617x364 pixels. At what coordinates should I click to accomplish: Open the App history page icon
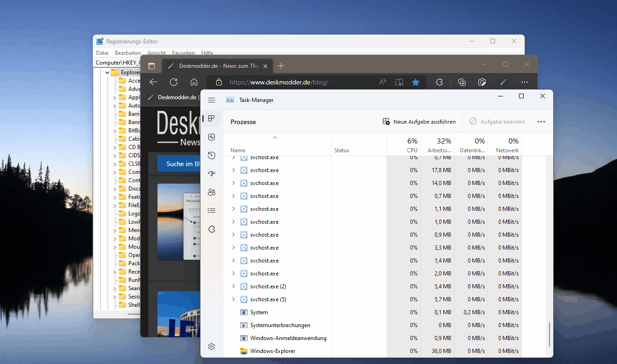coord(212,155)
